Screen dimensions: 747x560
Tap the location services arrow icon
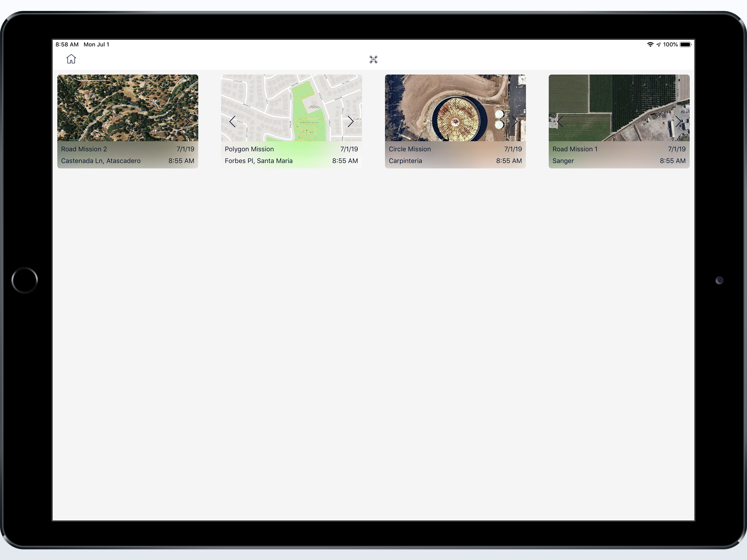coord(658,45)
